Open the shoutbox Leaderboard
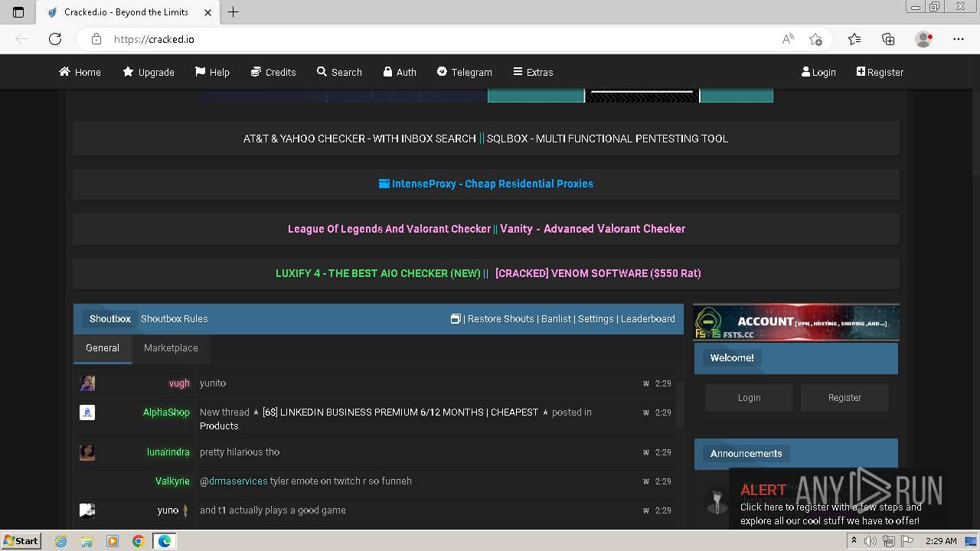The width and height of the screenshot is (980, 551). point(648,318)
